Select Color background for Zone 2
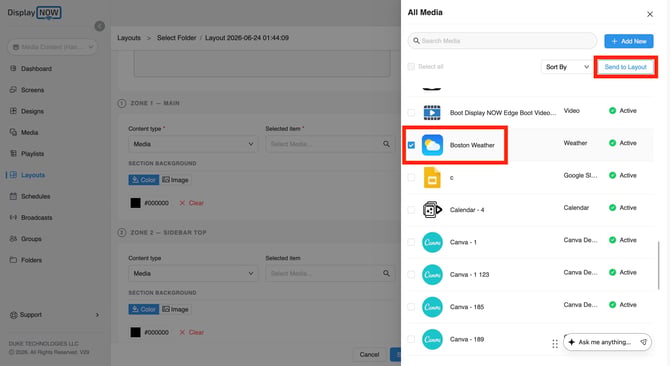670x366 pixels. coord(144,309)
